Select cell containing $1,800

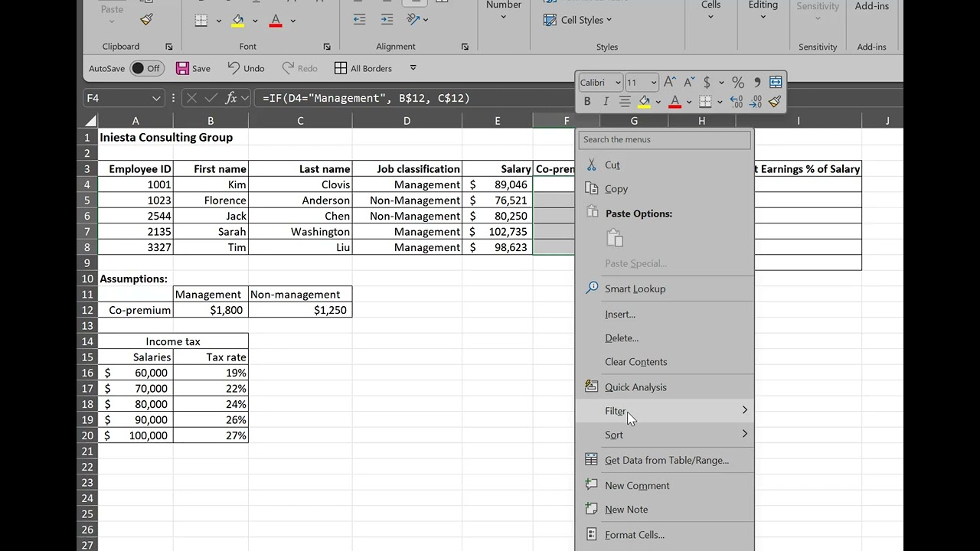click(211, 310)
